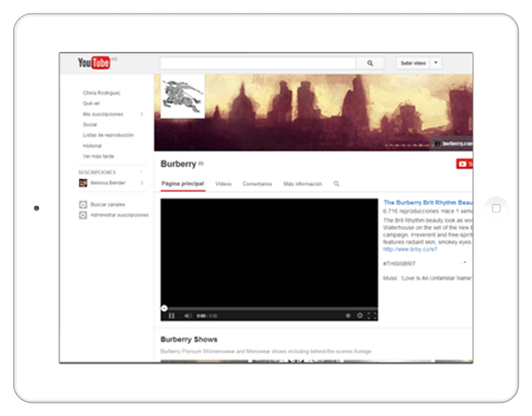
Task: Click the video progress bar
Action: tap(270, 309)
